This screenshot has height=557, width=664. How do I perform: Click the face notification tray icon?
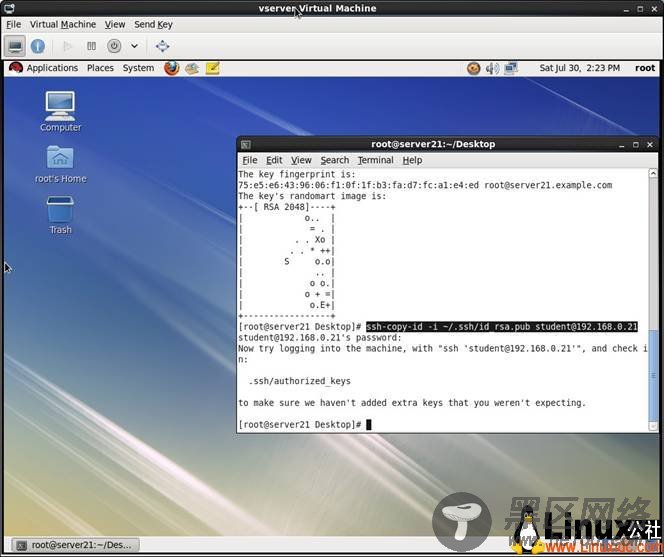point(473,68)
